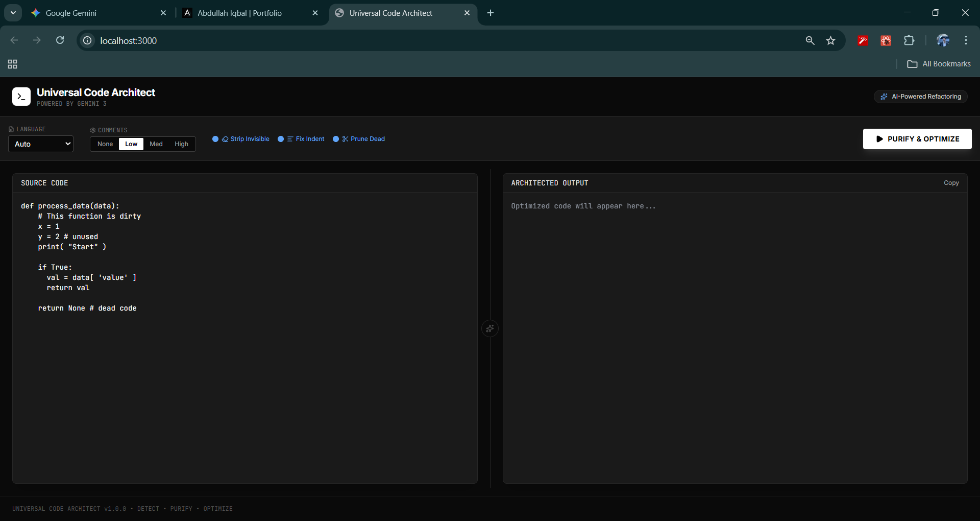Image resolution: width=980 pixels, height=521 pixels.
Task: Open the Chrome three-dot menu
Action: (966, 40)
